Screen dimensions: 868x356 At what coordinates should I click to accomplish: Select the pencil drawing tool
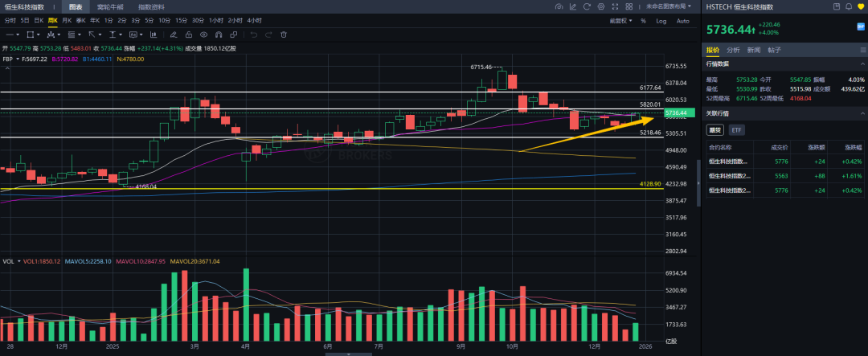pyautogui.click(x=172, y=35)
